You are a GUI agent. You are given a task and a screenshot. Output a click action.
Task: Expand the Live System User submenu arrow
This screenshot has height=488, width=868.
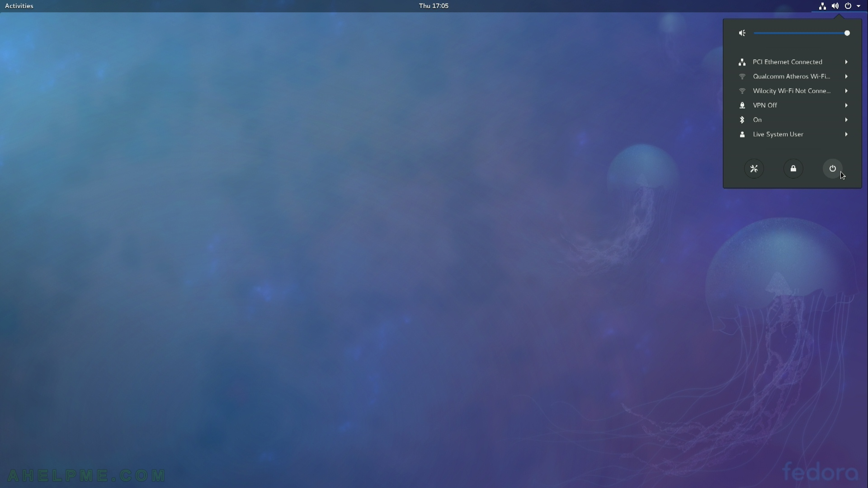point(846,134)
